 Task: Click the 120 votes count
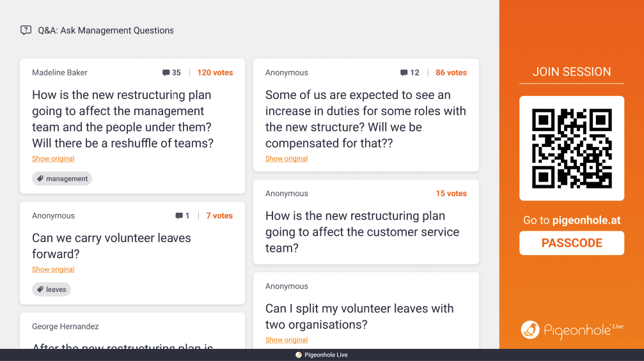(215, 73)
